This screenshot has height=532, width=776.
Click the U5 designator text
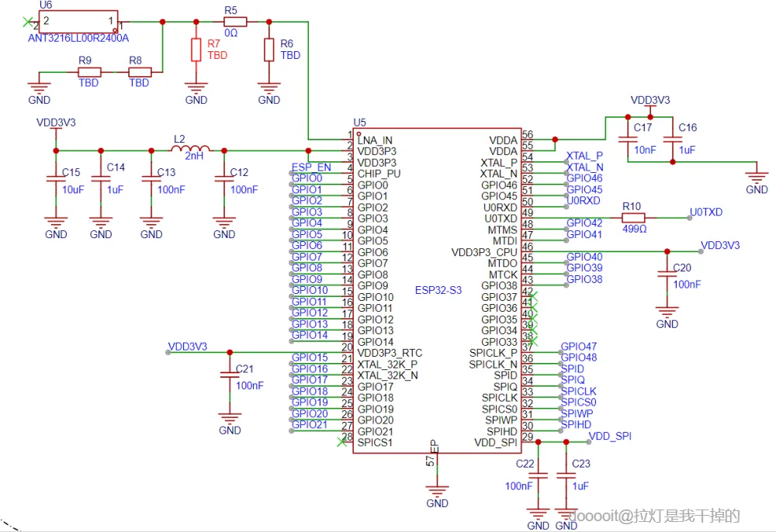pos(360,122)
